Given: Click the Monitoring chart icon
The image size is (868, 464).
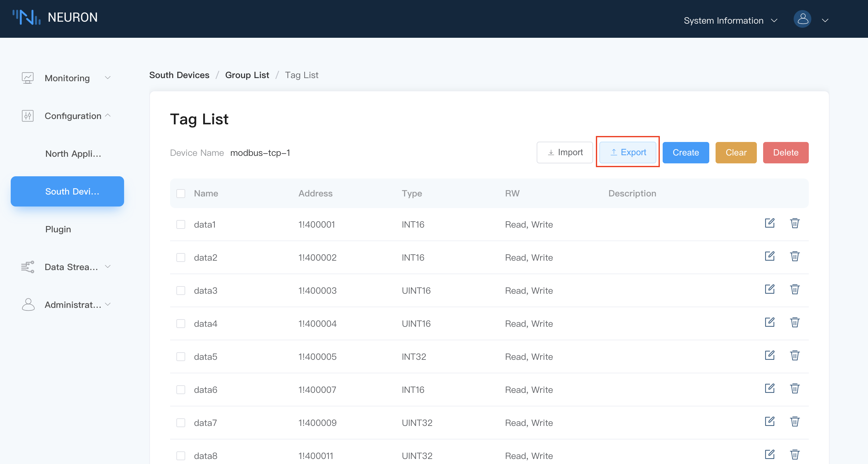Looking at the screenshot, I should [28, 78].
